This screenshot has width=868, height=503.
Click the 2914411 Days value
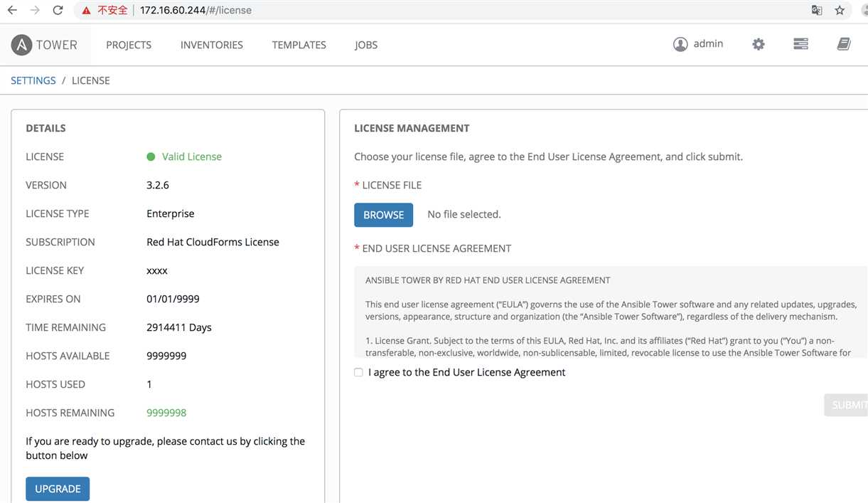tap(179, 327)
